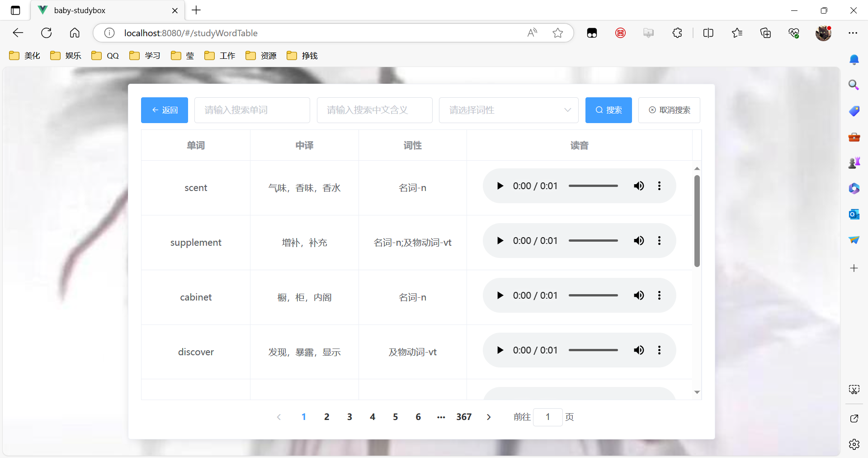Viewport: 868px width, 458px height.
Task: Open sidebar notifications bell icon
Action: click(854, 60)
